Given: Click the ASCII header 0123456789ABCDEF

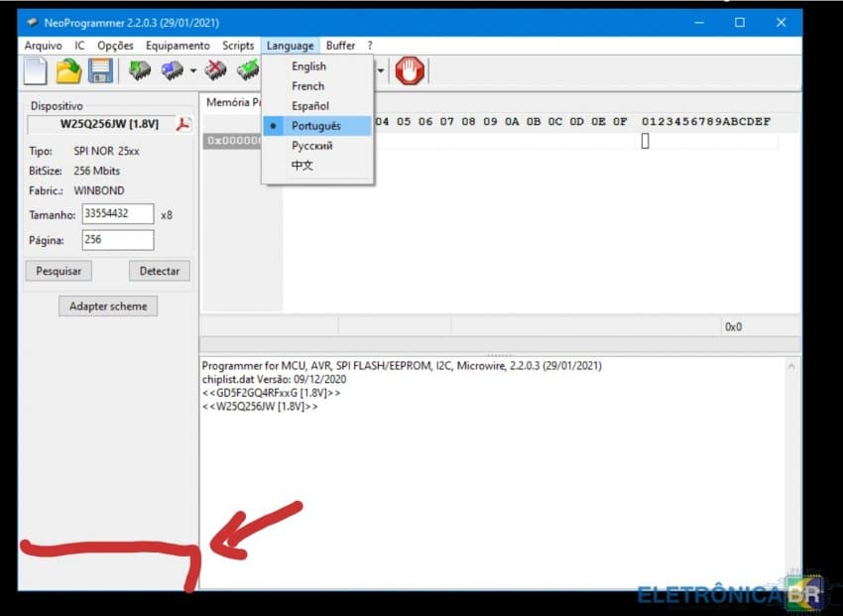Looking at the screenshot, I should click(x=706, y=121).
